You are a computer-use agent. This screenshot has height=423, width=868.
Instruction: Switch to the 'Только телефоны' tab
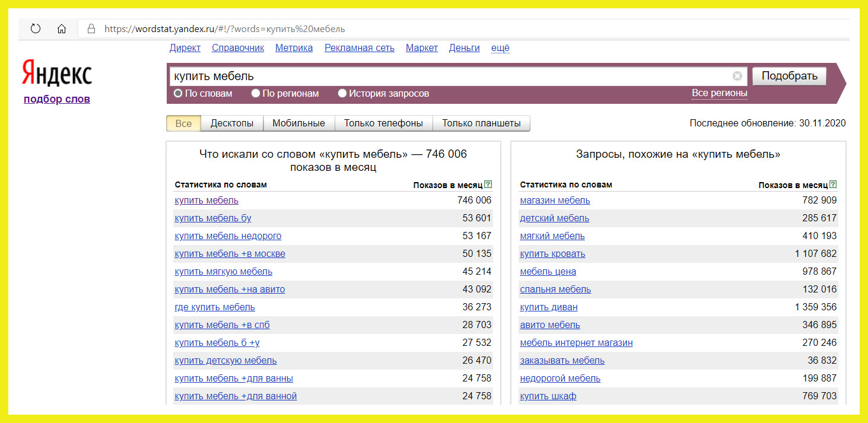click(x=383, y=123)
